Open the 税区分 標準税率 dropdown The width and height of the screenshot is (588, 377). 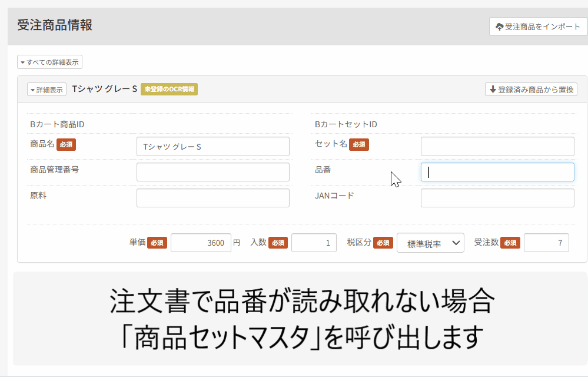[430, 243]
